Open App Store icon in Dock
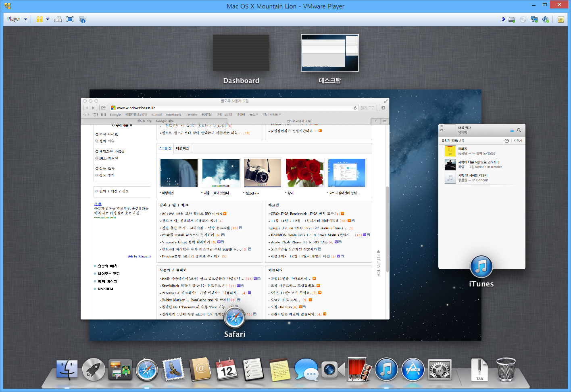571x392 pixels. (x=413, y=369)
